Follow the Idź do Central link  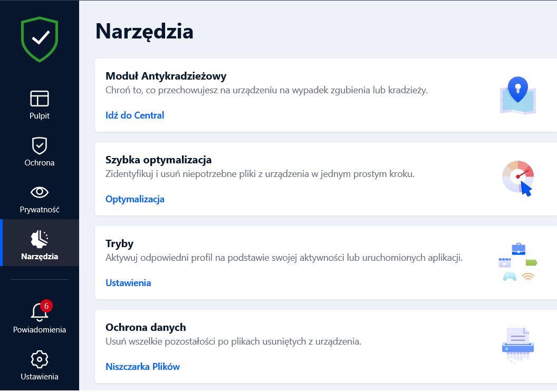(135, 115)
